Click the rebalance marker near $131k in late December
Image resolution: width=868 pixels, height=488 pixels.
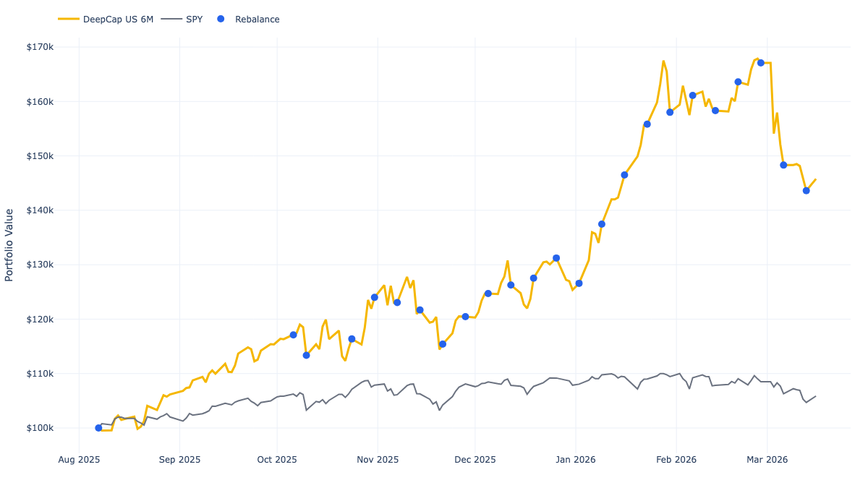556,257
